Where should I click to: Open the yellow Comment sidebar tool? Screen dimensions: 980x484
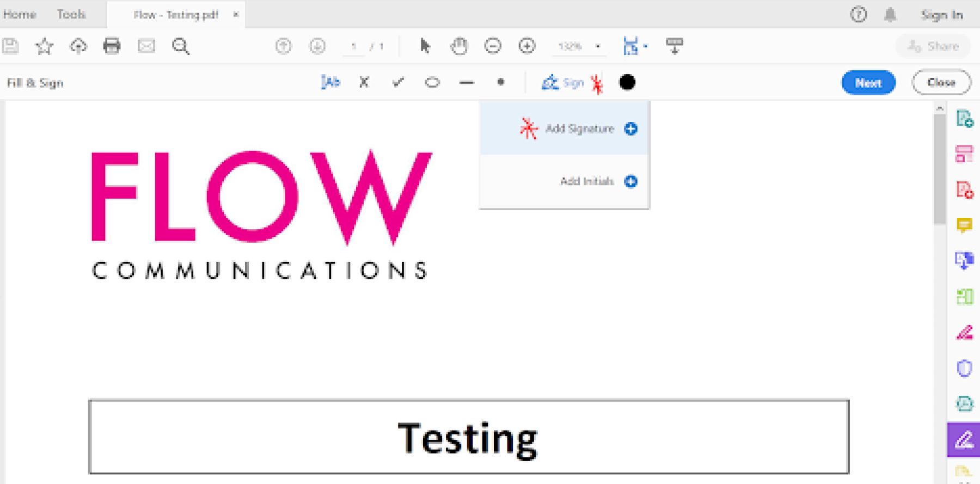point(964,225)
